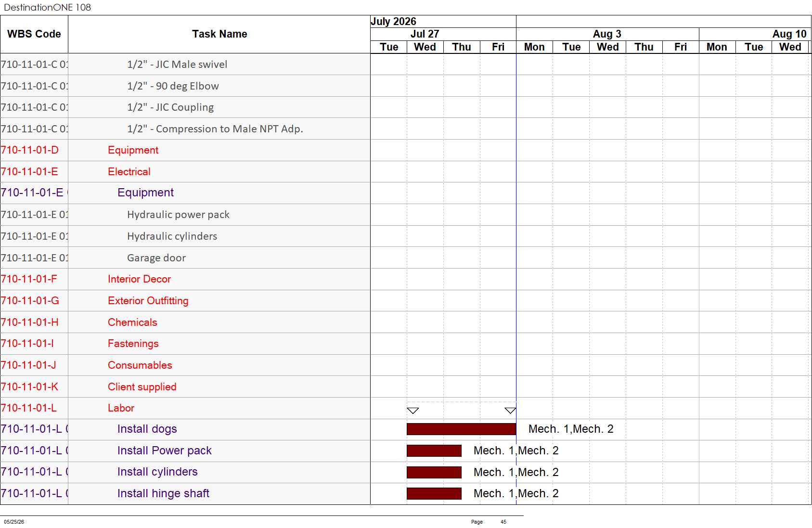This screenshot has height=528, width=812.
Task: Click WBS code 710-11-01-I
Action: pyautogui.click(x=27, y=344)
